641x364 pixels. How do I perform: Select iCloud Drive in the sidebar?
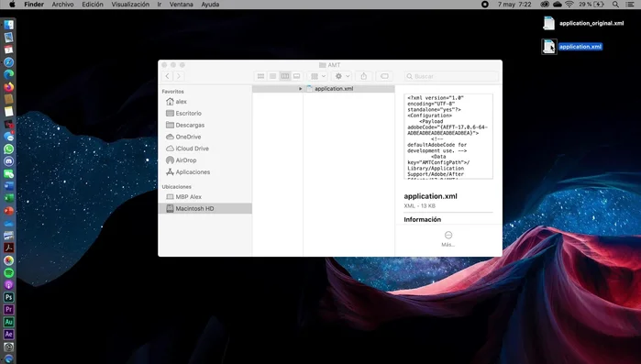coord(204,149)
